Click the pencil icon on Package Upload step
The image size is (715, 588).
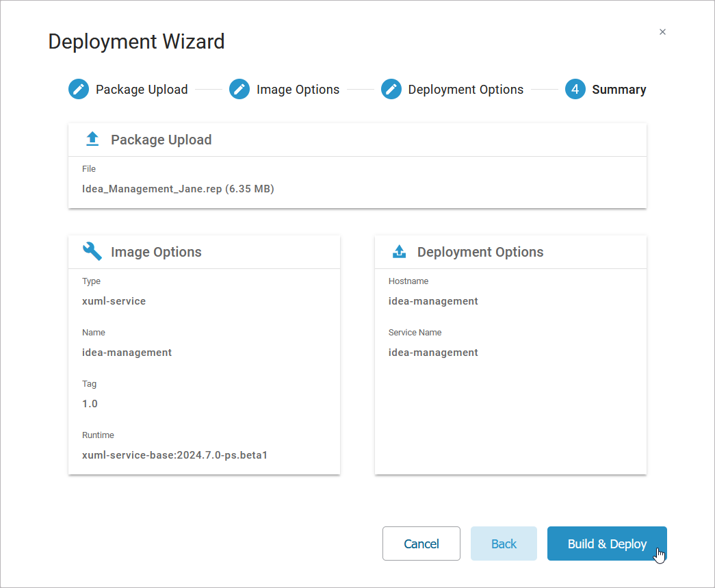(78, 89)
